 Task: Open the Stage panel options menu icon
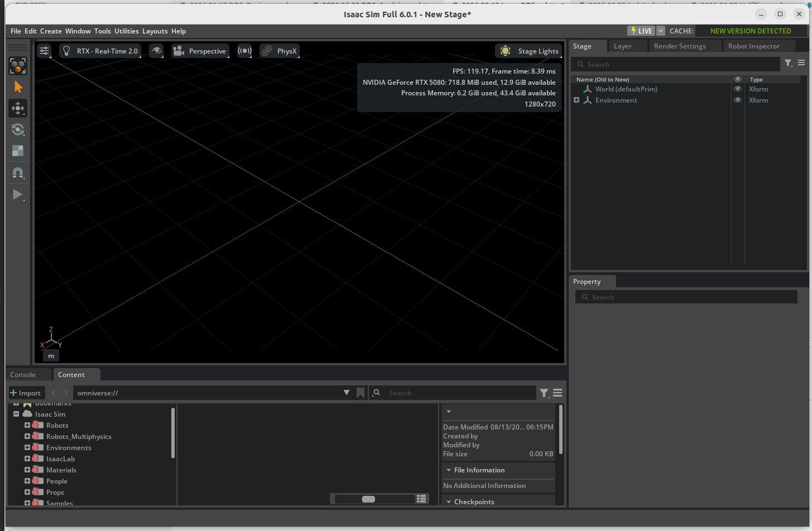tap(801, 63)
